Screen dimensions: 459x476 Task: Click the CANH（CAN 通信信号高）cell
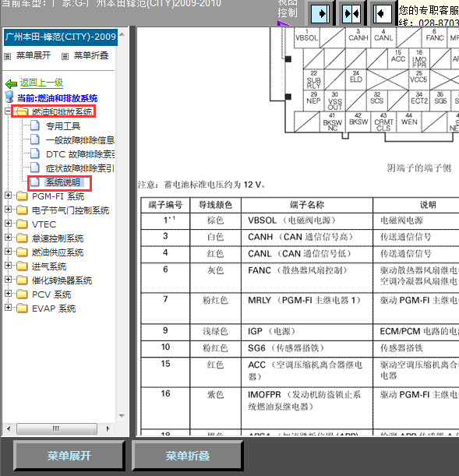coord(307,238)
